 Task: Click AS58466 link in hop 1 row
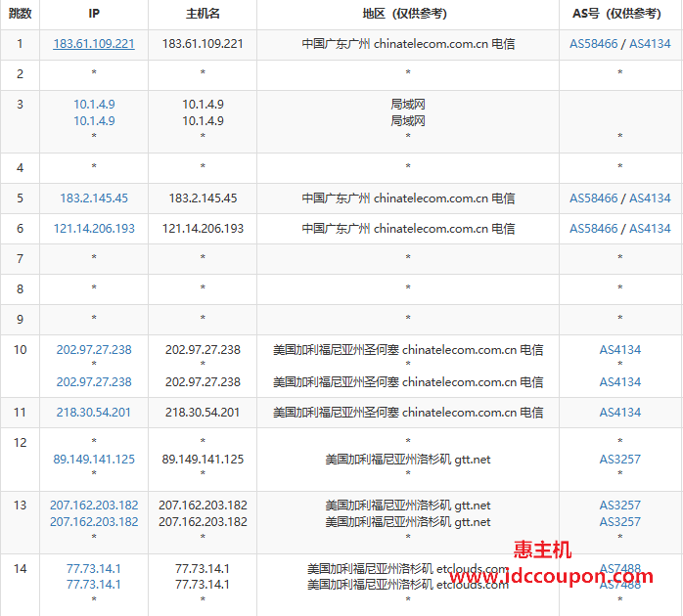point(593,44)
